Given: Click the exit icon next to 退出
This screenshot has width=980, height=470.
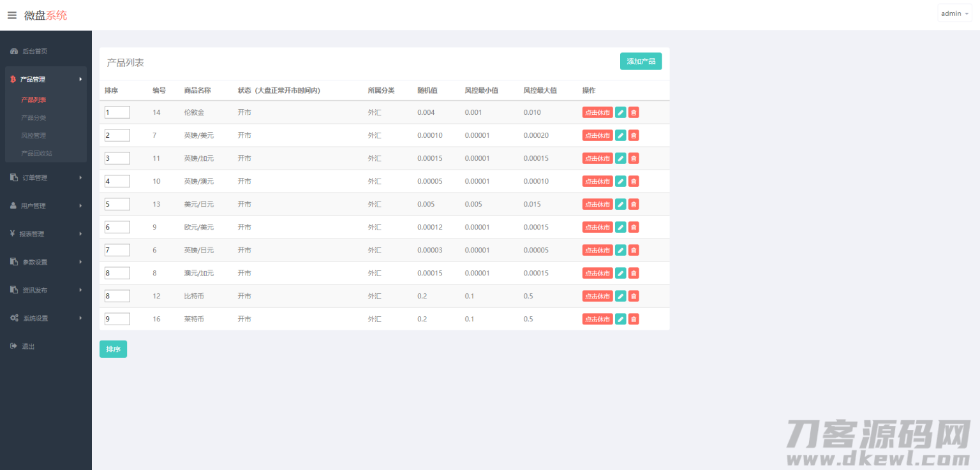Looking at the screenshot, I should point(13,346).
